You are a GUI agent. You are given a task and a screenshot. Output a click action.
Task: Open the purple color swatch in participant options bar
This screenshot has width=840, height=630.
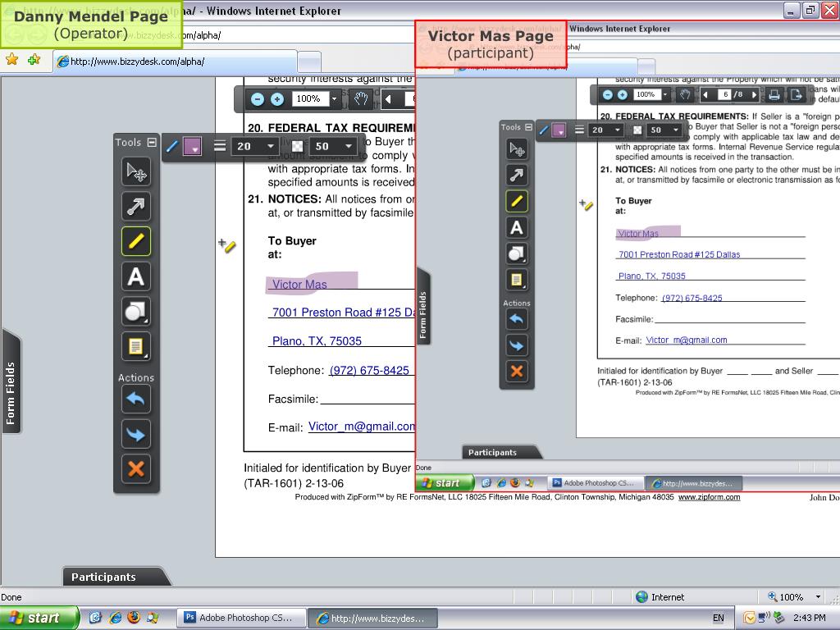pyautogui.click(x=559, y=130)
